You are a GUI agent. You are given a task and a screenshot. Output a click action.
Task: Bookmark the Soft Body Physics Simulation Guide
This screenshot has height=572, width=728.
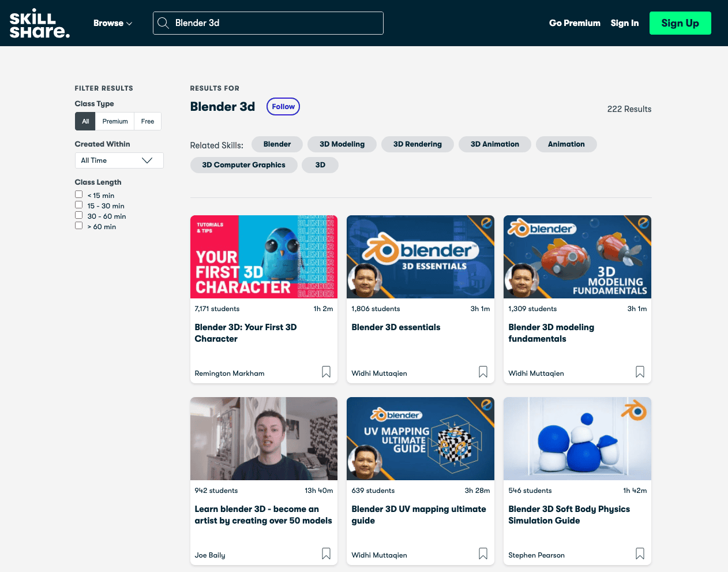640,554
